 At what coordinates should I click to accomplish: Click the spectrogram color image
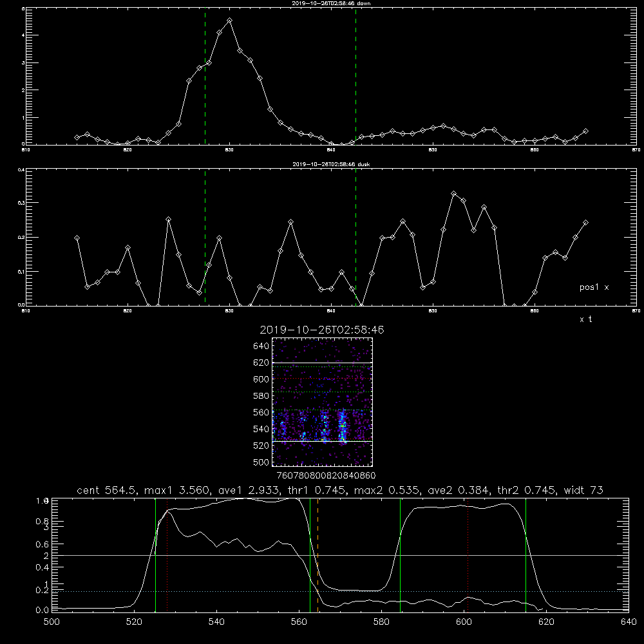tap(322, 402)
